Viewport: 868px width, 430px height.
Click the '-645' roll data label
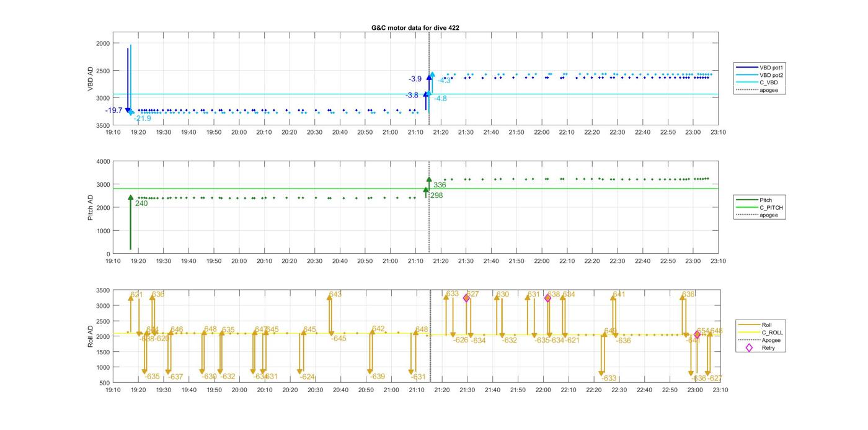click(339, 339)
